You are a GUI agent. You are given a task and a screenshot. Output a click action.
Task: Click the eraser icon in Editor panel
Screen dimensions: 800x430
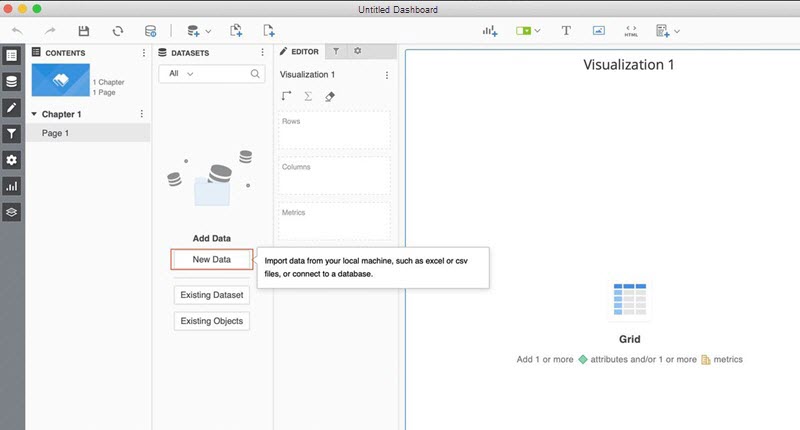330,96
